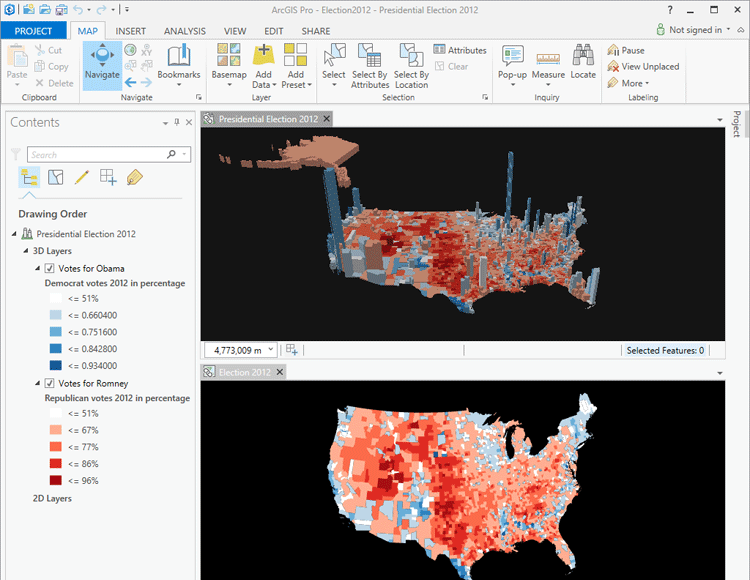Open Select By Location

point(411,66)
